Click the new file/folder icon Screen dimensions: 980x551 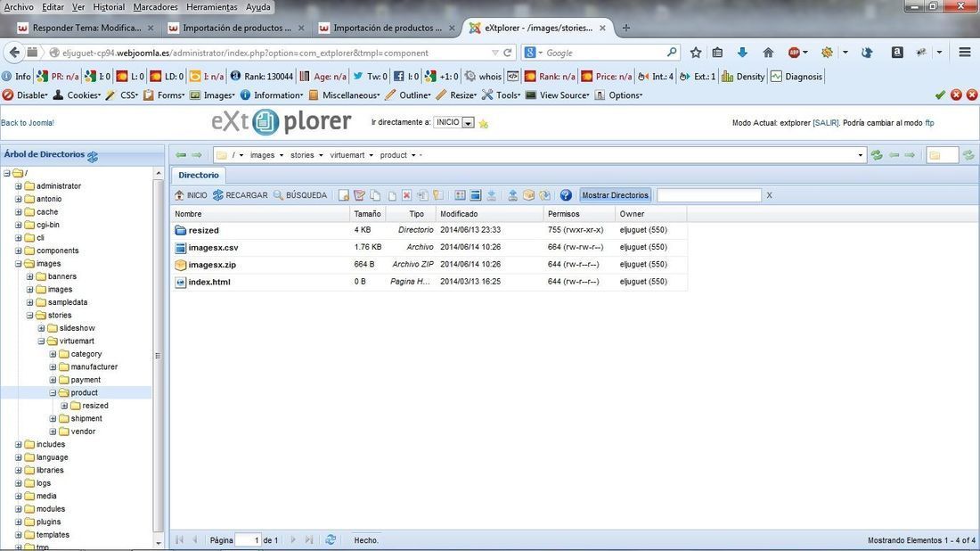pos(344,195)
